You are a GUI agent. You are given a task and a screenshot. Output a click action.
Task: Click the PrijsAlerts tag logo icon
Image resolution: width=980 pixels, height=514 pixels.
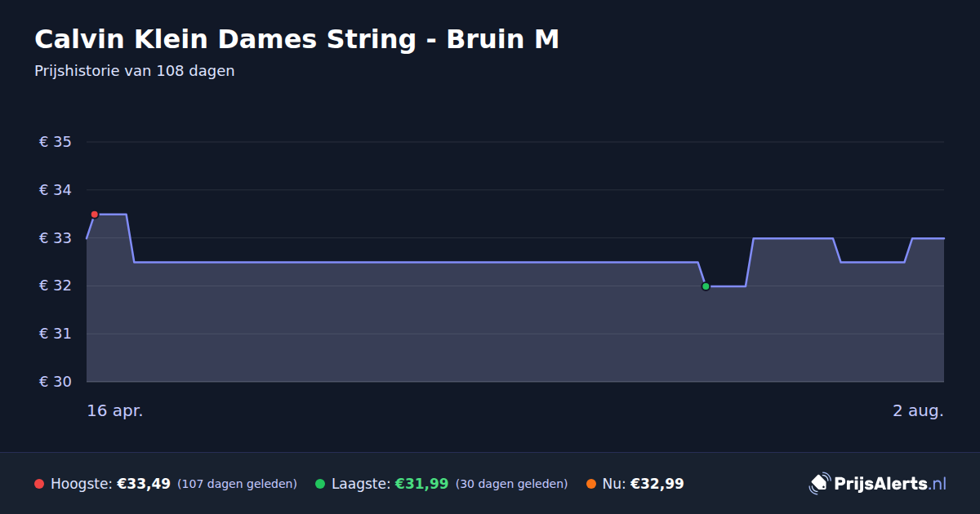point(819,484)
